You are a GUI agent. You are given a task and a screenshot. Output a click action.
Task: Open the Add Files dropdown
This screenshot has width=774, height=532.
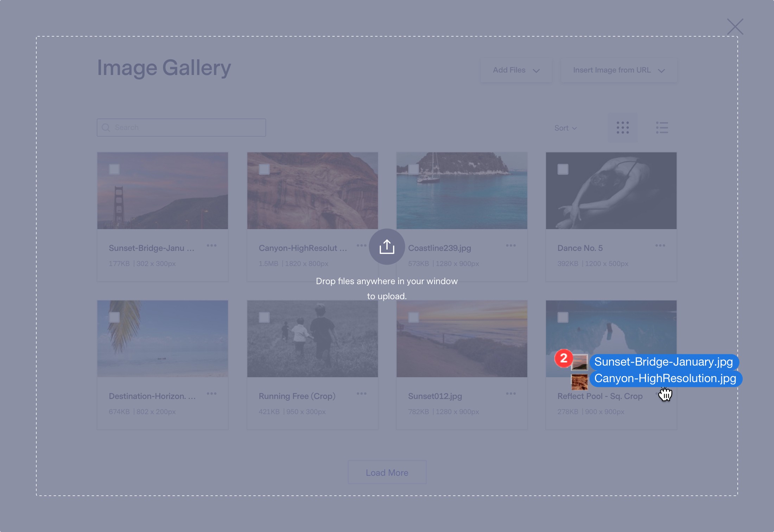(x=516, y=70)
